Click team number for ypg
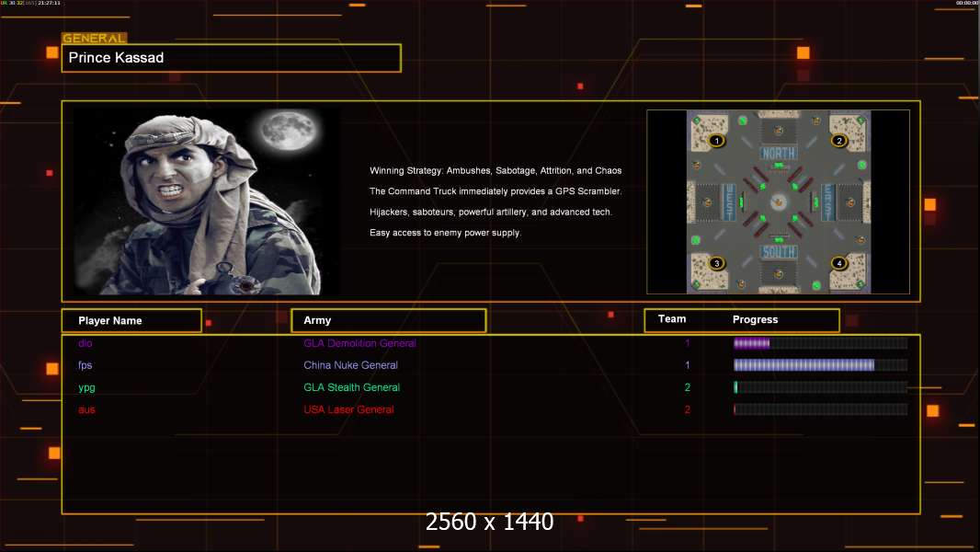 pos(688,387)
